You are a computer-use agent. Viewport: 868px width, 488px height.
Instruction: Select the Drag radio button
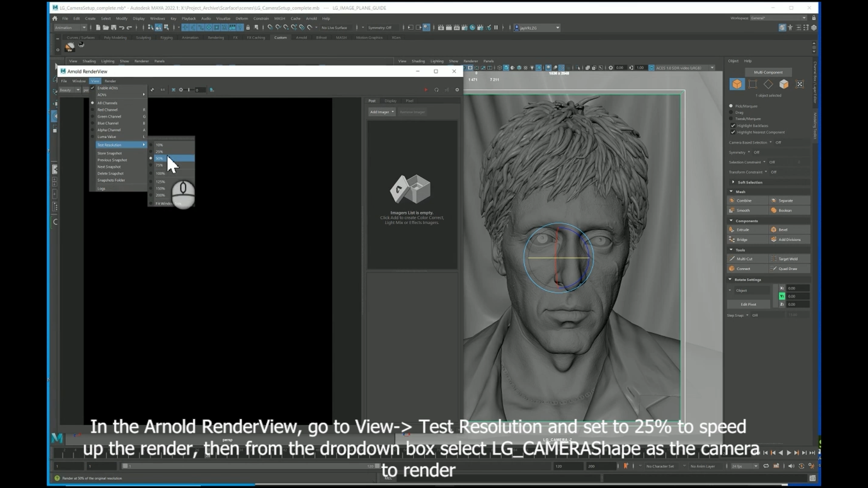731,113
